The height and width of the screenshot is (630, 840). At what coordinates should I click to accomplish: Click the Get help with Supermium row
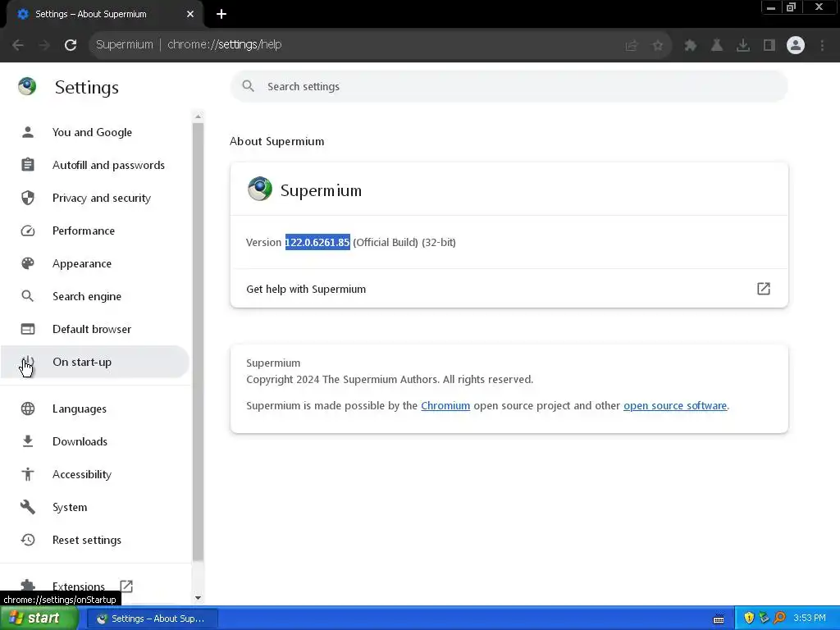[x=509, y=289]
